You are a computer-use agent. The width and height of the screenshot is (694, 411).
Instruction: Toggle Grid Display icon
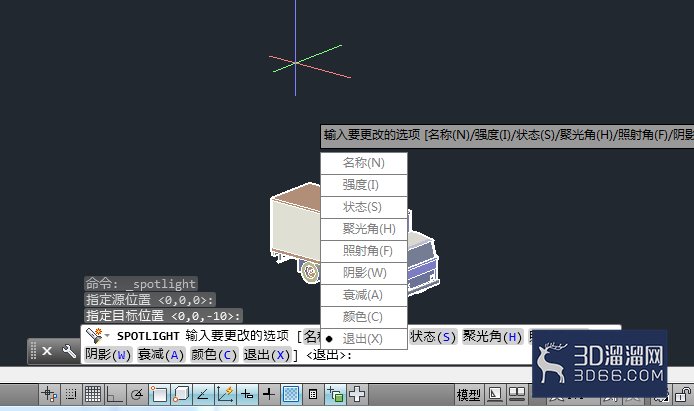93,394
